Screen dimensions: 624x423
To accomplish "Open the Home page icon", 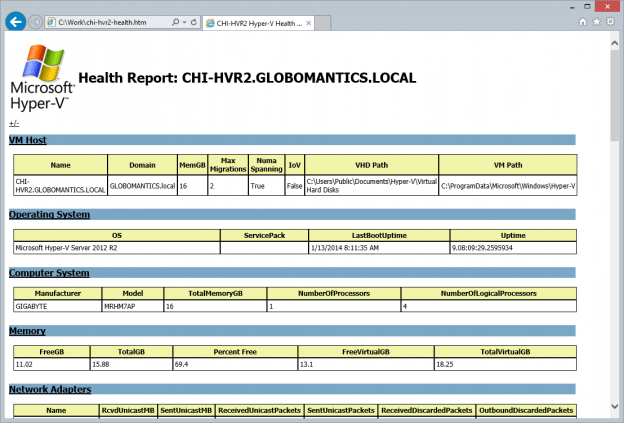I will click(583, 22).
